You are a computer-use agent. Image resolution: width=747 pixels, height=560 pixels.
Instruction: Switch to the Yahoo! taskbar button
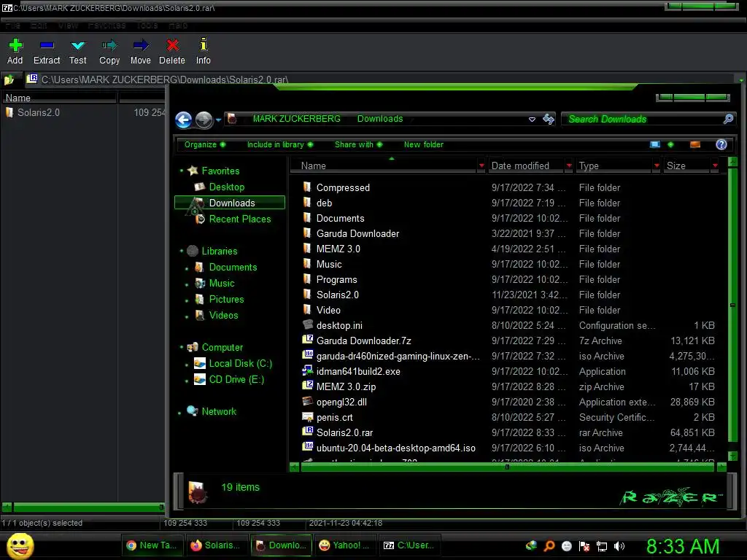tap(345, 545)
